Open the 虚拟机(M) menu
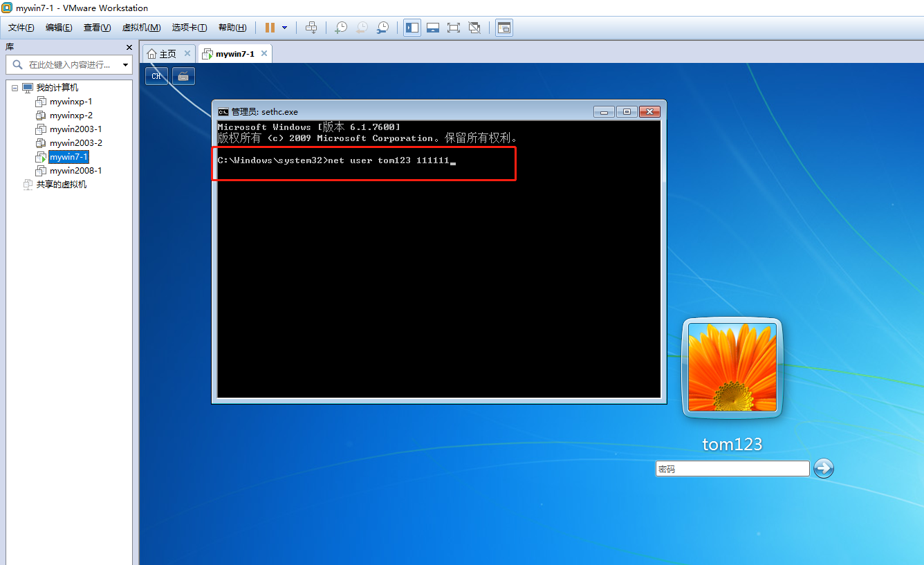The width and height of the screenshot is (924, 565). click(x=141, y=28)
